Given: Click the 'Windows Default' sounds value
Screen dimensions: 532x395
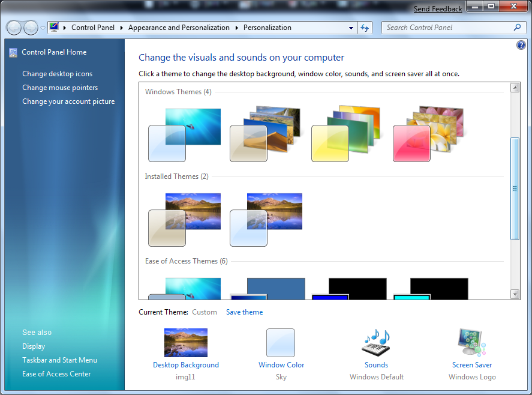Looking at the screenshot, I should [x=377, y=377].
